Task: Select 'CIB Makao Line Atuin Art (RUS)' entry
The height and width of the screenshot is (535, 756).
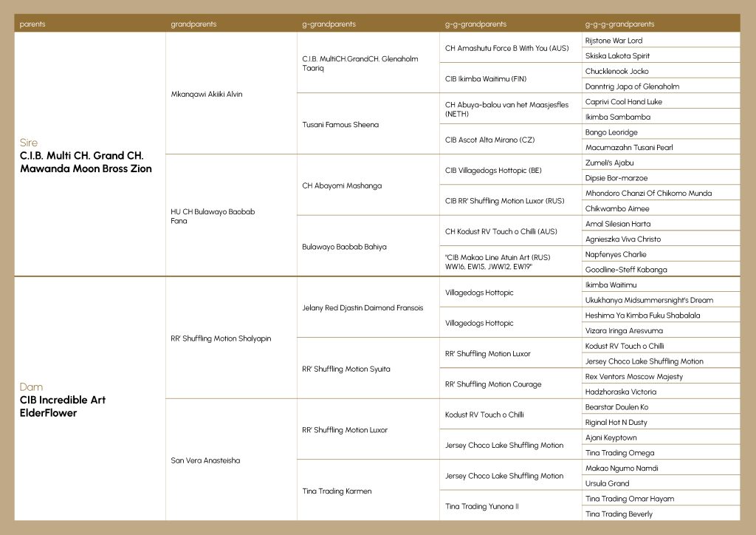Action: (498, 262)
